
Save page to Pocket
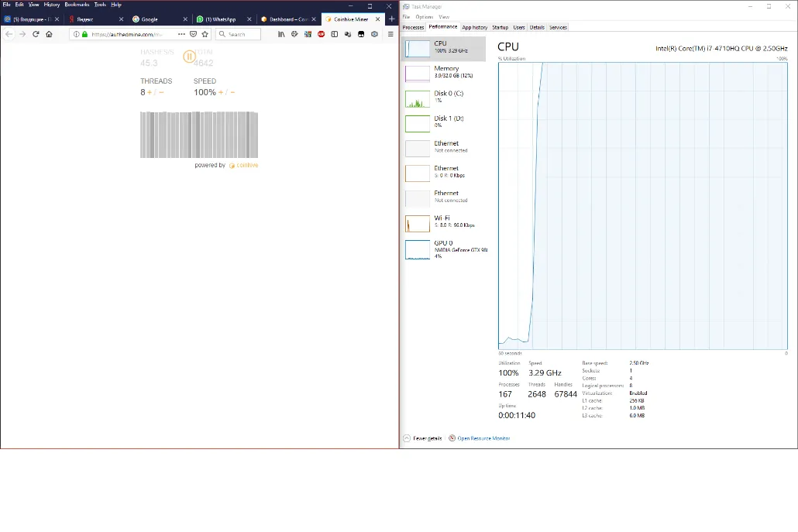(194, 34)
